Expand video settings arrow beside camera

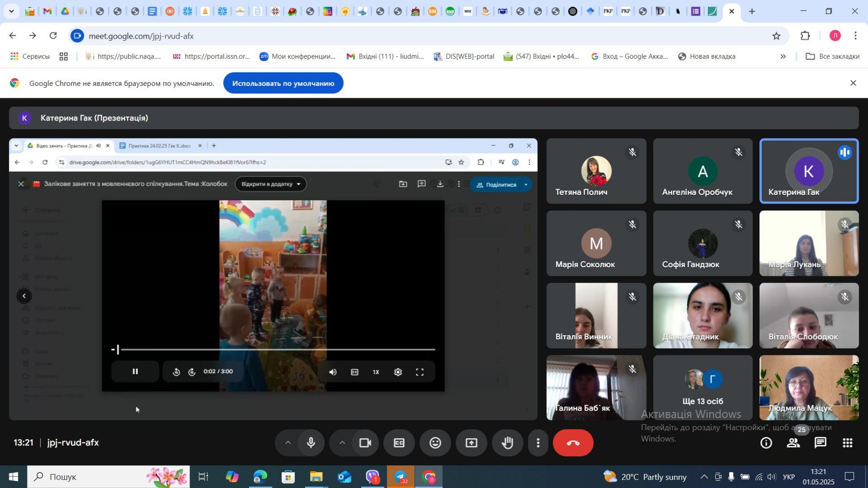[342, 443]
